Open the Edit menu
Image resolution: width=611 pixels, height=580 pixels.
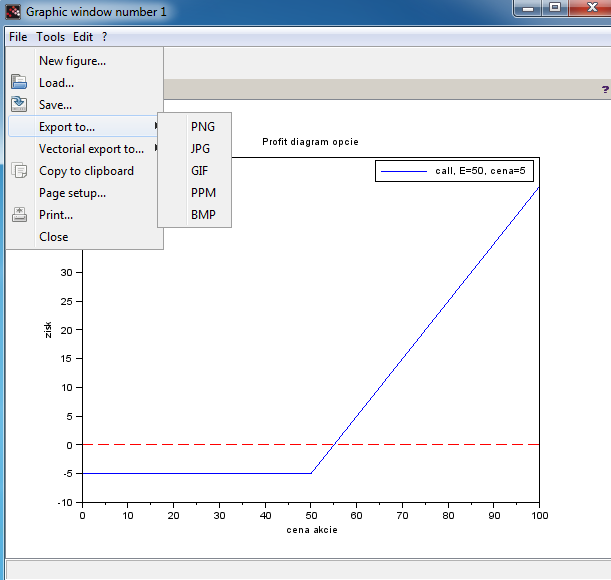83,37
